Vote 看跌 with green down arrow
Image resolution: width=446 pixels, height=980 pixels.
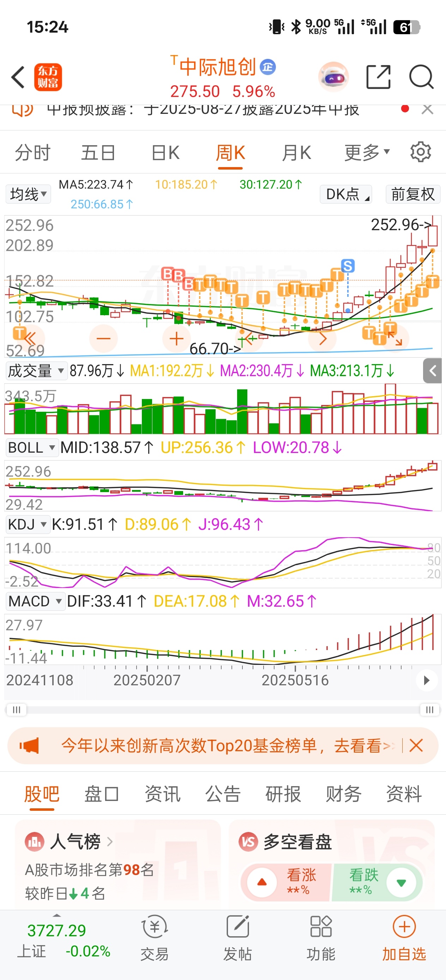coord(401,882)
